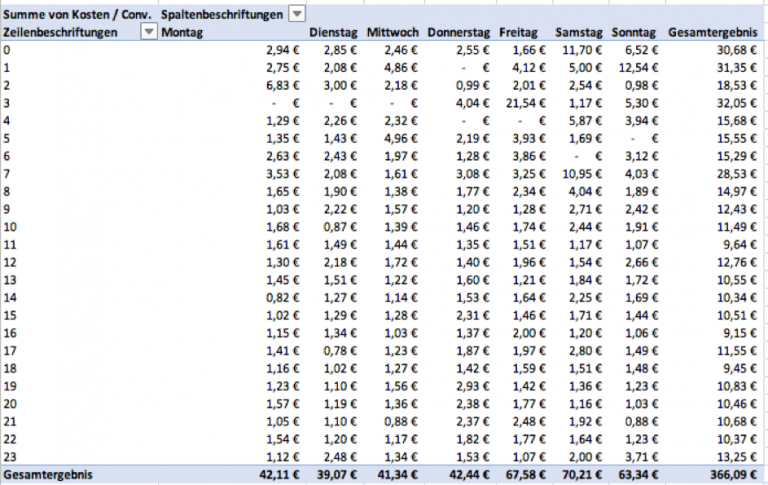Select the Samstag total 70,21 €
Screen dimensions: 768x485
(582, 475)
